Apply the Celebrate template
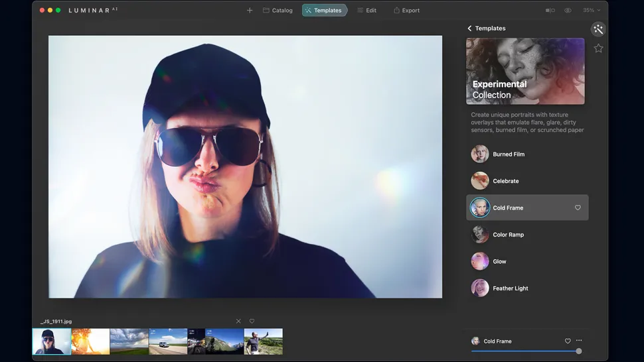This screenshot has width=644, height=362. [505, 181]
